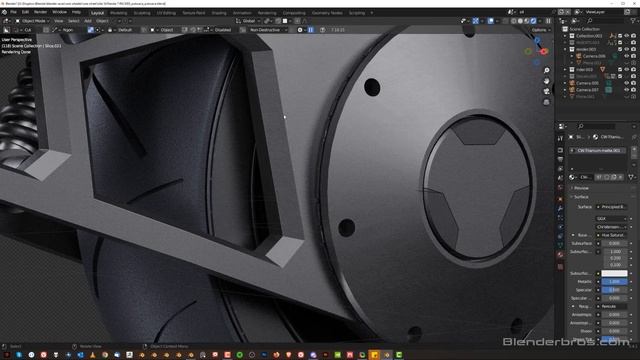
Task: Open the Principled BSDF surface shader selector
Action: (x=611, y=207)
